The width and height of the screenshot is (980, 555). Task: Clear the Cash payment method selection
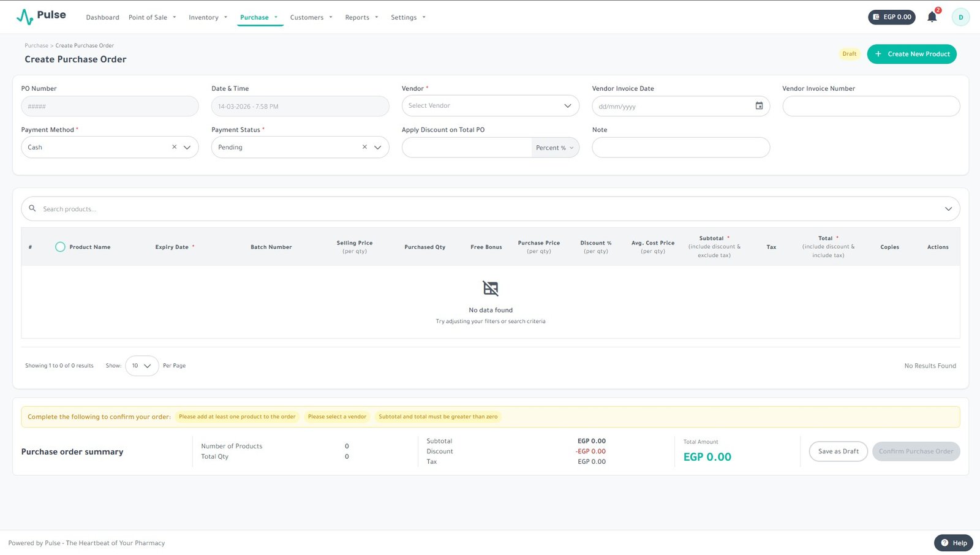(x=175, y=147)
